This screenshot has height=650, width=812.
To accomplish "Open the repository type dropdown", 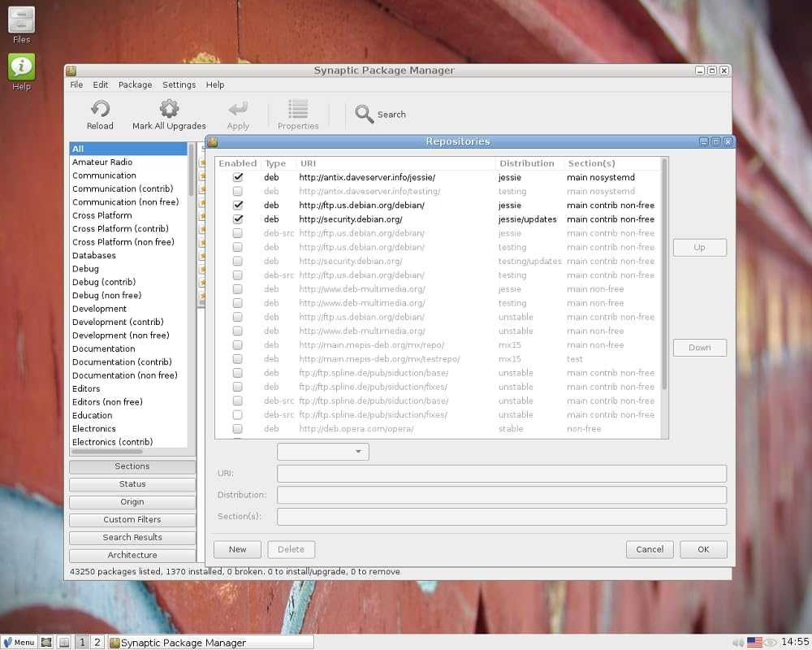I will [322, 451].
